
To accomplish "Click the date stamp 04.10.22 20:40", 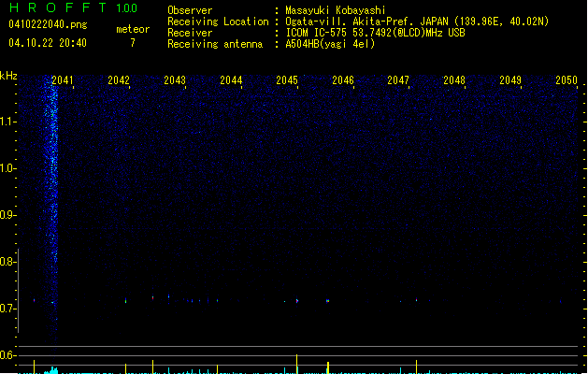I will pyautogui.click(x=48, y=43).
